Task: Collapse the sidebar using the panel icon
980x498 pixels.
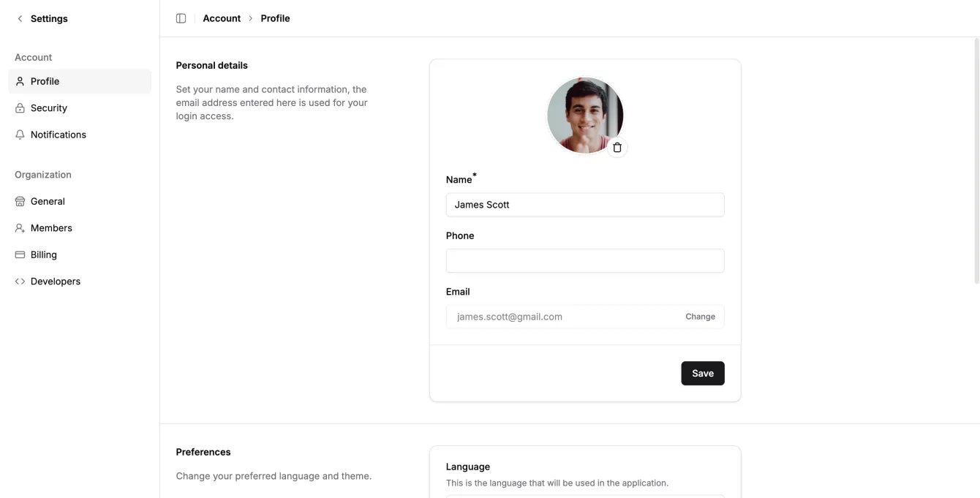Action: 181,18
